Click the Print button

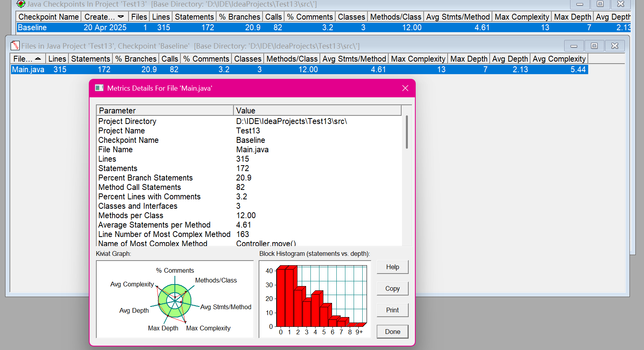pyautogui.click(x=393, y=310)
